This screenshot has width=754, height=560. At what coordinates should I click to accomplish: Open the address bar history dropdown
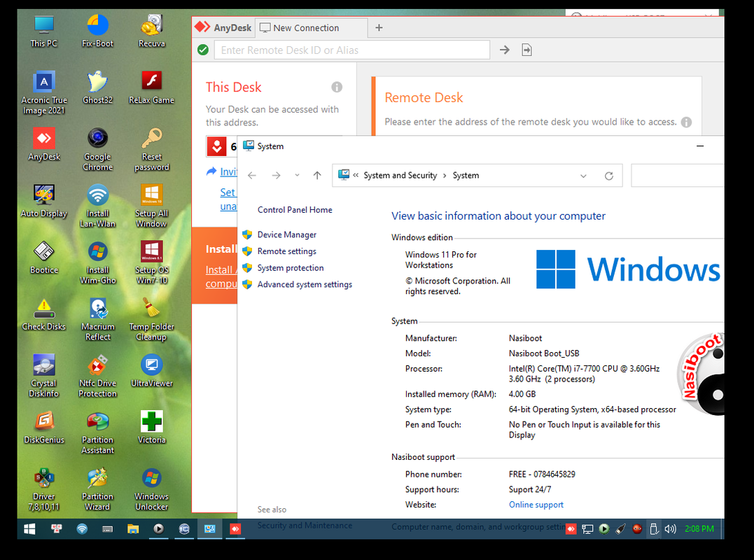[583, 176]
